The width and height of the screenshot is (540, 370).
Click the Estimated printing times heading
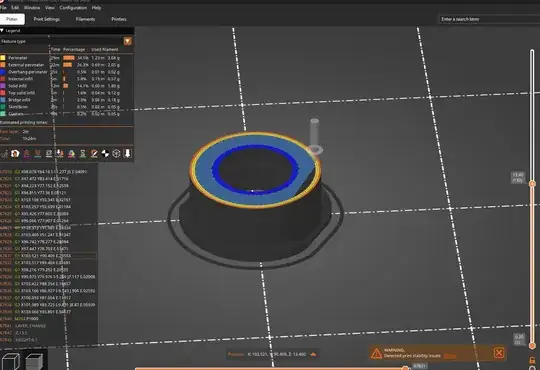(x=24, y=122)
